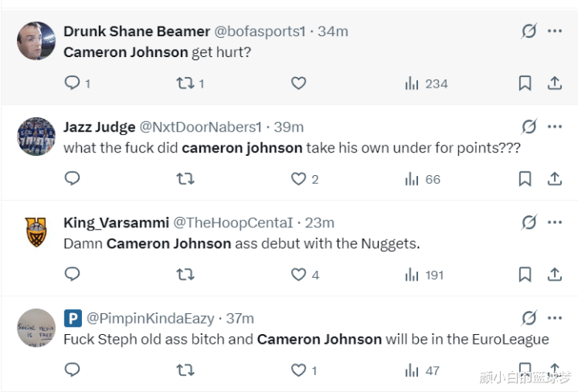Bookmark Drunk Shane Beamer's tweet
The width and height of the screenshot is (578, 392).
(x=525, y=83)
